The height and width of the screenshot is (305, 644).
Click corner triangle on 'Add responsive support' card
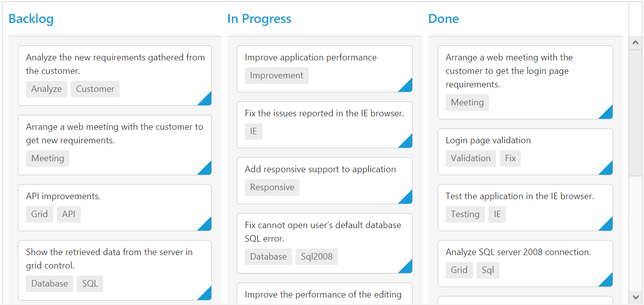coord(407,199)
